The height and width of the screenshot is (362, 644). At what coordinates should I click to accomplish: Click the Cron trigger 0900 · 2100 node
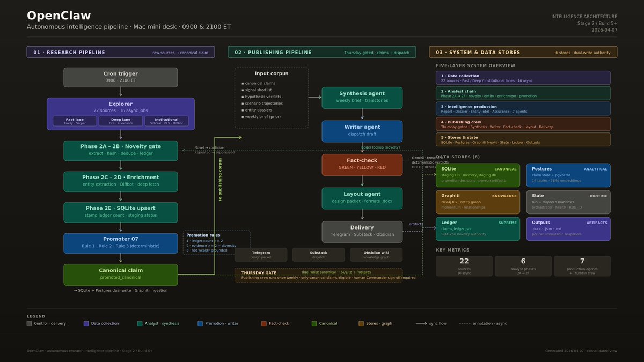pyautogui.click(x=120, y=77)
